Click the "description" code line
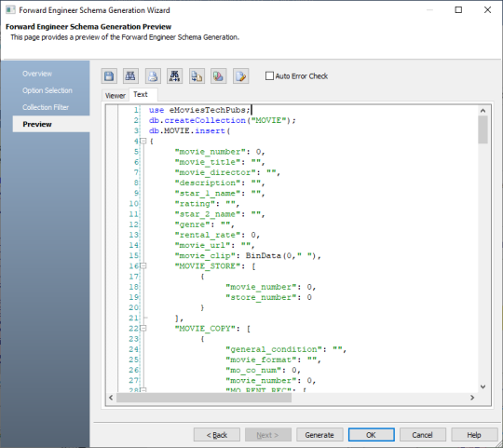Image resolution: width=503 pixels, height=448 pixels. (220, 183)
